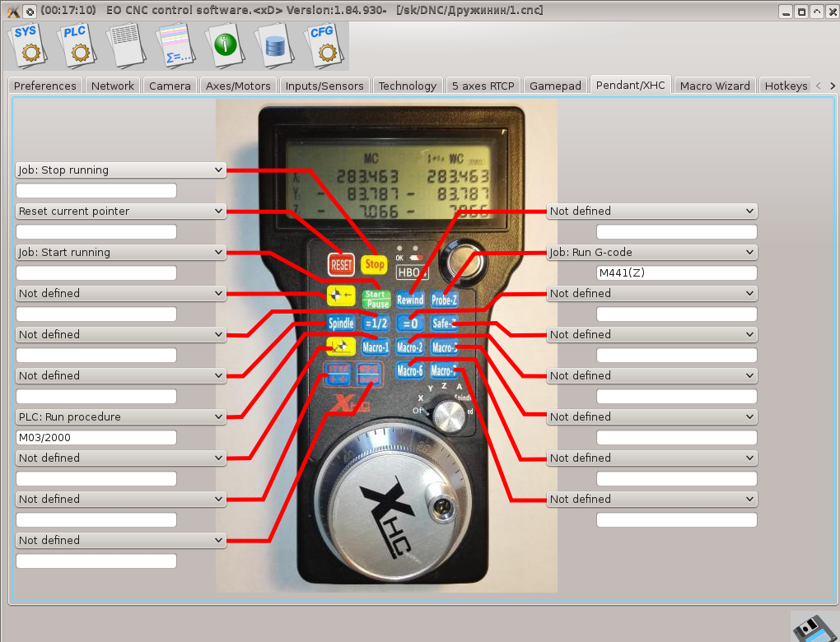Minimize the CNC control window
This screenshot has width=840, height=642.
[x=786, y=12]
